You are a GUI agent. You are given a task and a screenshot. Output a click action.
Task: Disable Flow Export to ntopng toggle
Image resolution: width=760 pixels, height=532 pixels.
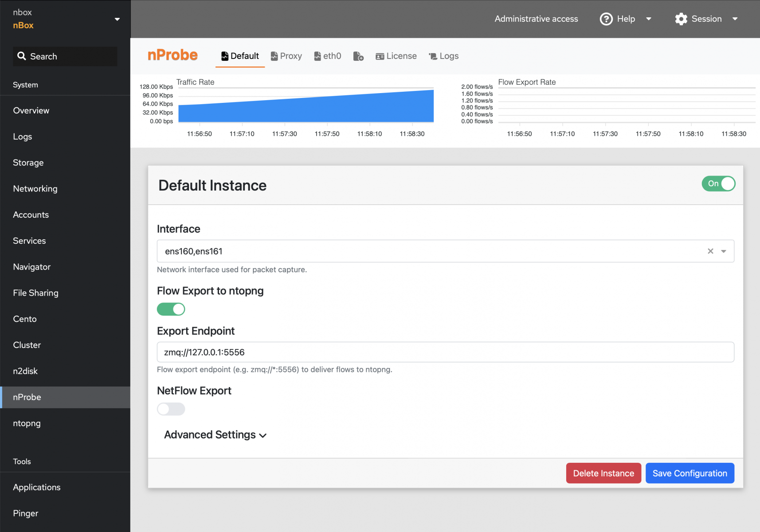(x=171, y=309)
